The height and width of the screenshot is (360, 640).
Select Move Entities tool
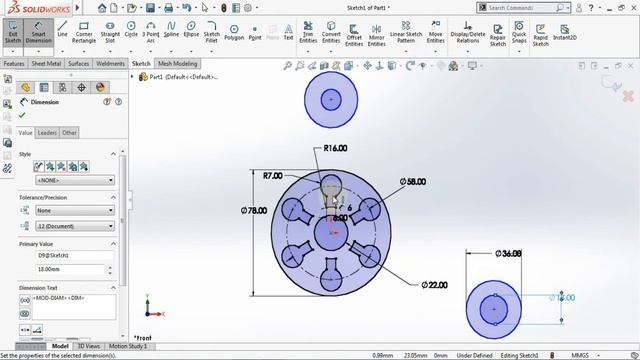[436, 32]
